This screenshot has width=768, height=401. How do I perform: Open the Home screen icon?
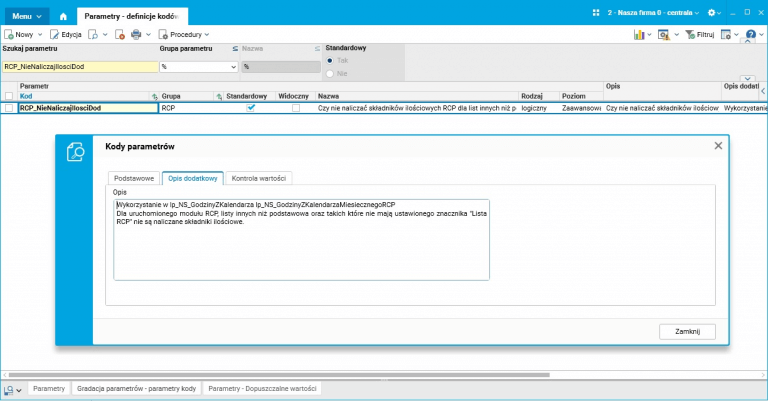(63, 16)
